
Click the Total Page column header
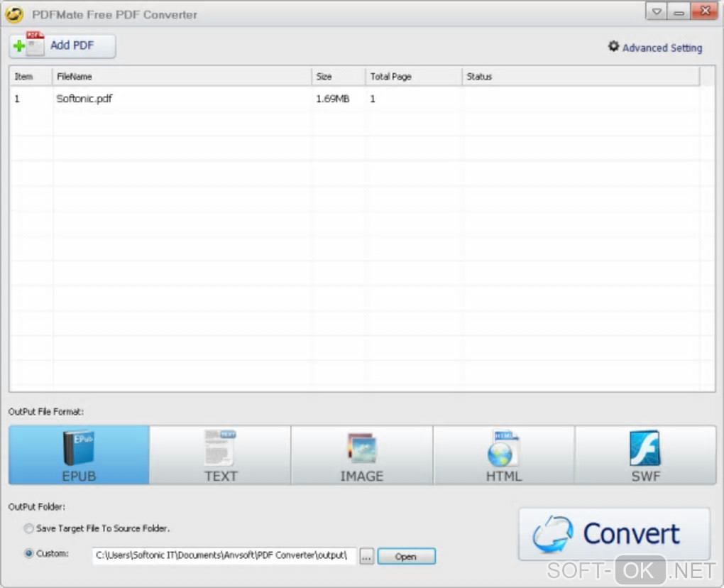coord(414,77)
